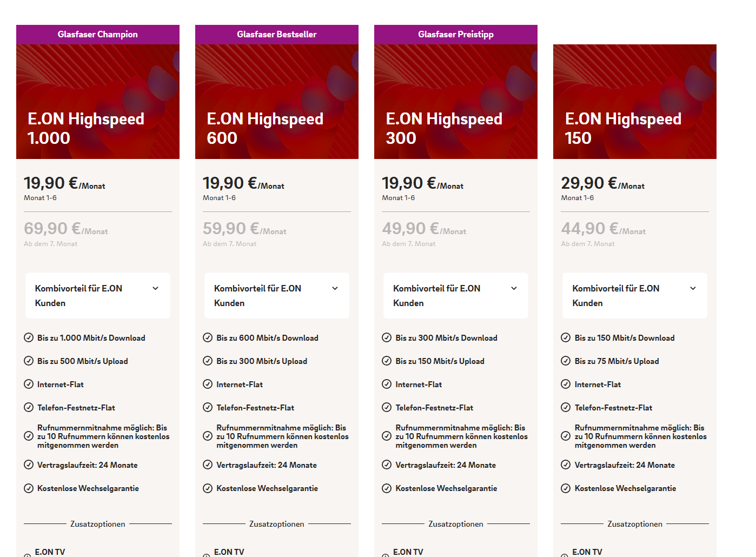Click 'Zusatzoptionen' heading in Highspeed 300 card
Screen dimensions: 756x557
click(x=456, y=524)
